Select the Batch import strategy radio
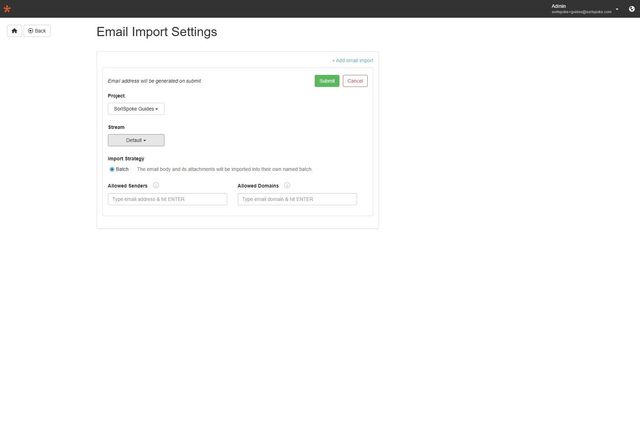 (112, 169)
